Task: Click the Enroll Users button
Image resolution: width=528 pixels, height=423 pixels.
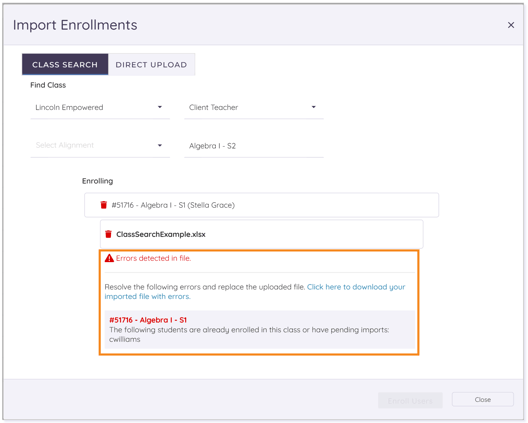Action: point(410,400)
